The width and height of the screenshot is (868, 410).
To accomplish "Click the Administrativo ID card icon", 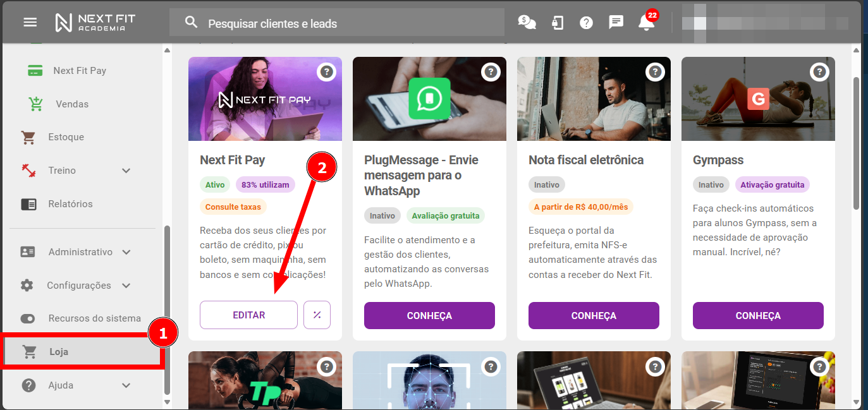I will [27, 252].
